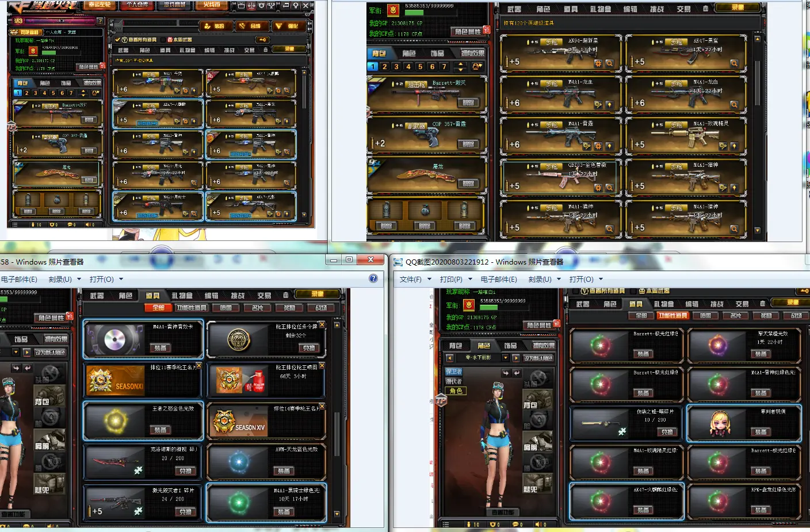Image resolution: width=810 pixels, height=532 pixels.
Task: Click gear icon on QBZ03-金色蔷薇 card
Action: (x=598, y=187)
